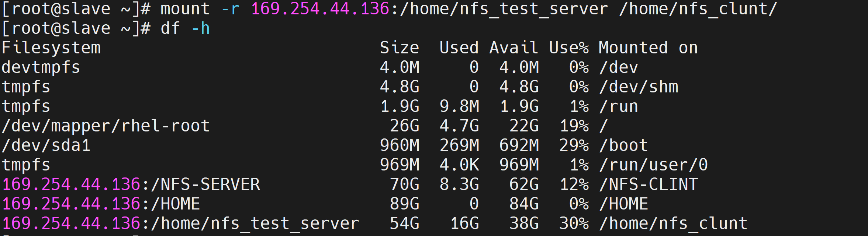This screenshot has height=236, width=868.
Task: Select the '269M' used value
Action: pyautogui.click(x=459, y=145)
